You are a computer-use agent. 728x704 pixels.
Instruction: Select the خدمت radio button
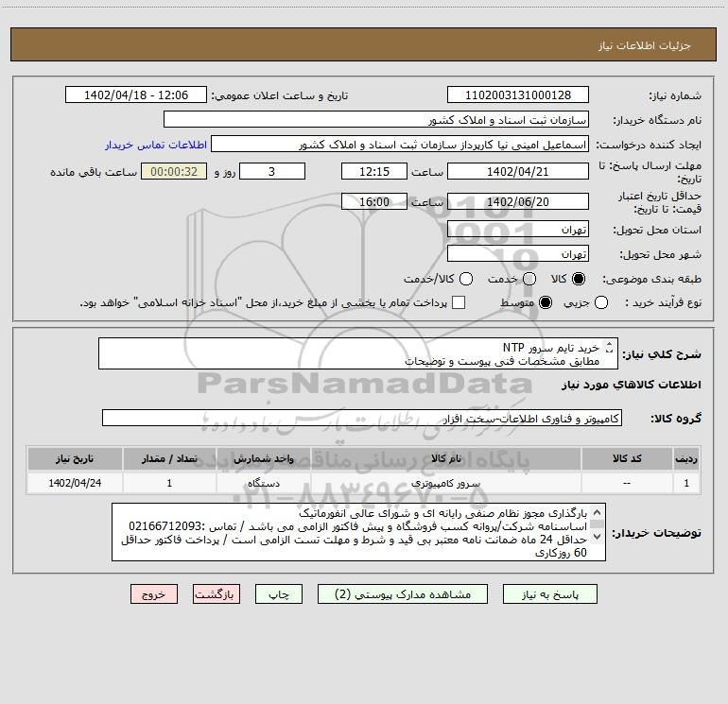pos(529,279)
